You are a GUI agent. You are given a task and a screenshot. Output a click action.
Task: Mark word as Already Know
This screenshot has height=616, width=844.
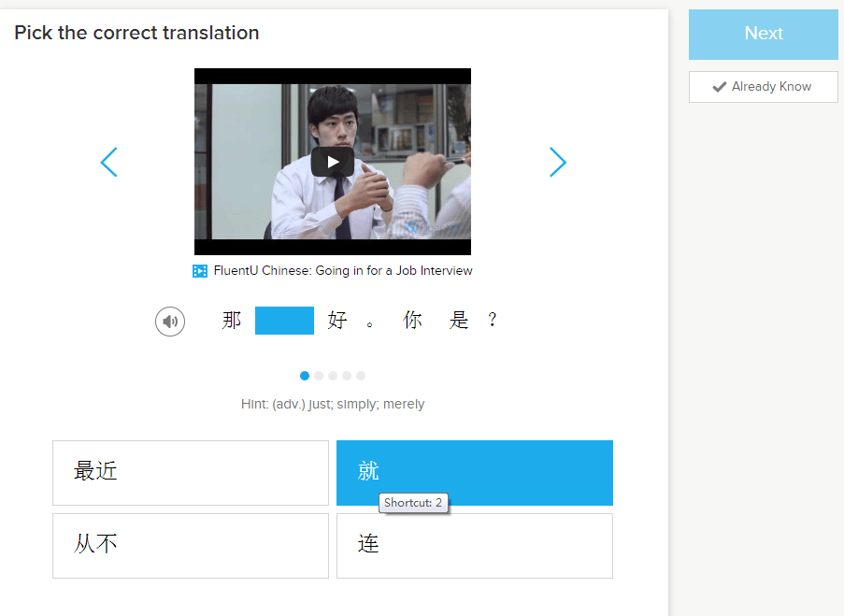[764, 87]
